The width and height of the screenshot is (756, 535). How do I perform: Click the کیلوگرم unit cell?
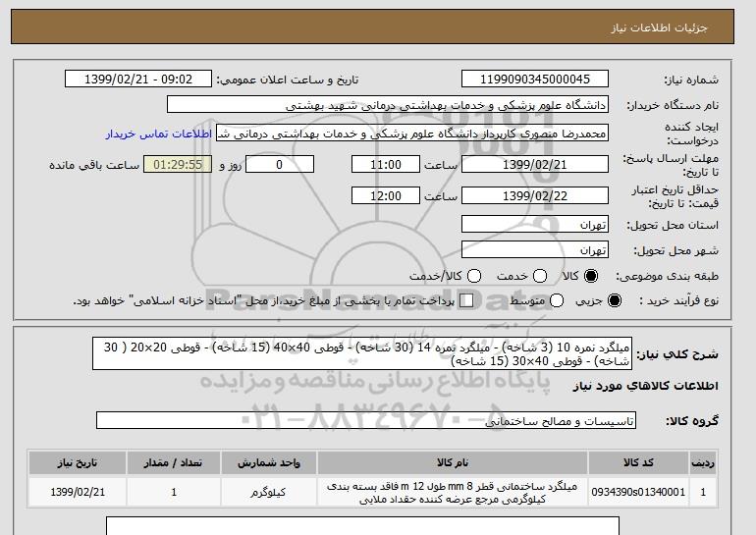coord(269,492)
